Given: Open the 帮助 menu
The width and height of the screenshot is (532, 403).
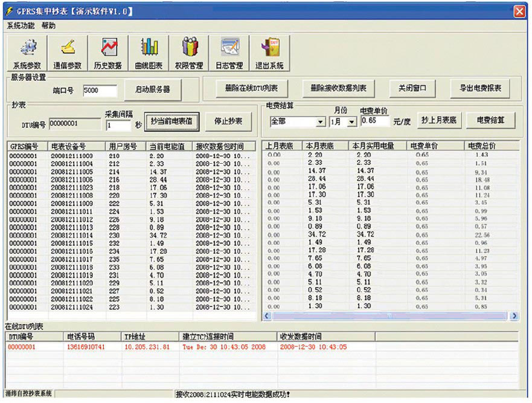Looking at the screenshot, I should tap(48, 26).
